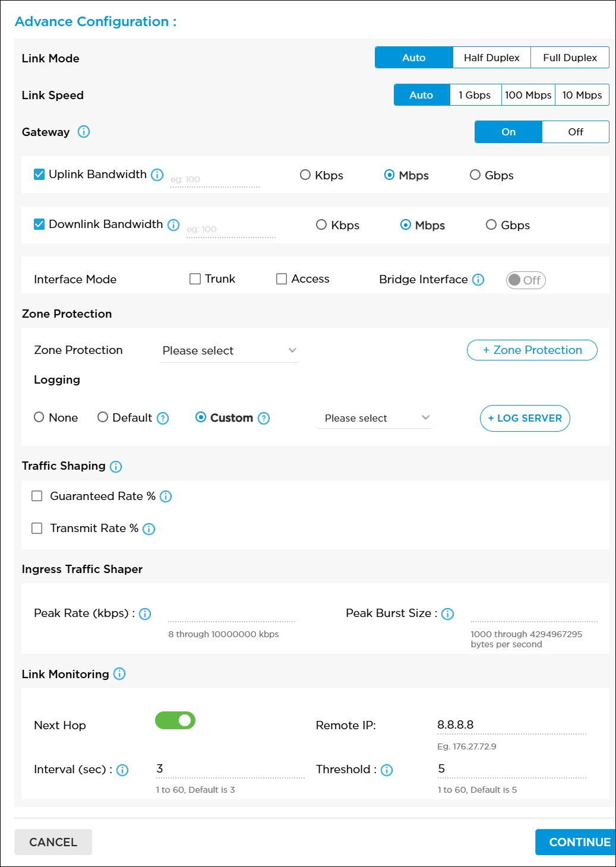
Task: Check the Guaranteed Rate % option
Action: [37, 495]
